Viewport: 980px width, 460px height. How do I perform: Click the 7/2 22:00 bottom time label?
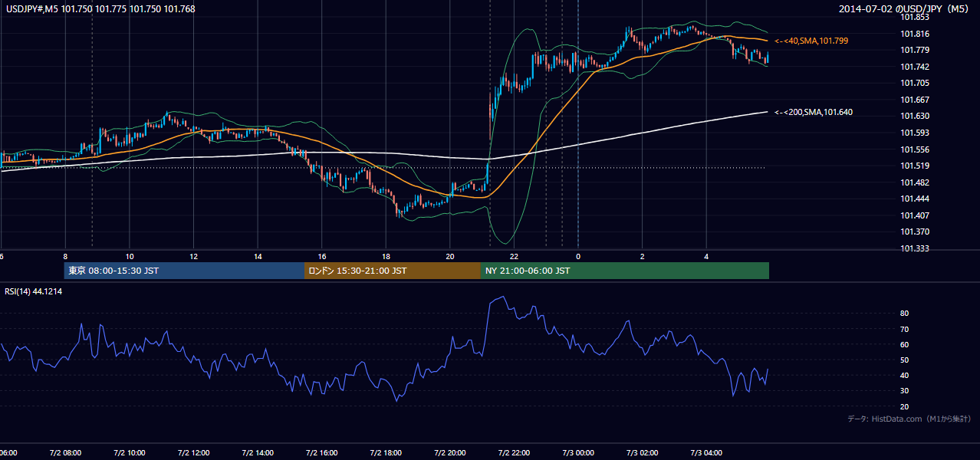[513, 452]
